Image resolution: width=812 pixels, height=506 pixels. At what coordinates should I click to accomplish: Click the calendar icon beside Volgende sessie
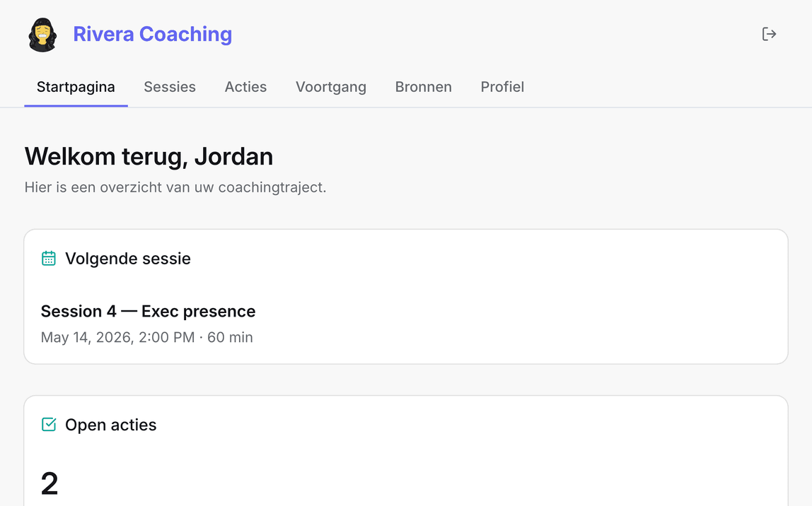coord(49,258)
